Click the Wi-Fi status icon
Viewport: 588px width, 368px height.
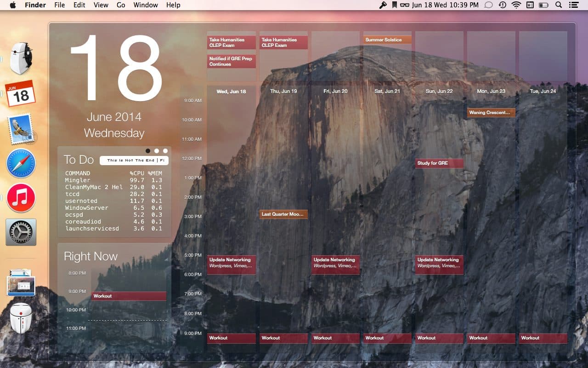tap(516, 5)
